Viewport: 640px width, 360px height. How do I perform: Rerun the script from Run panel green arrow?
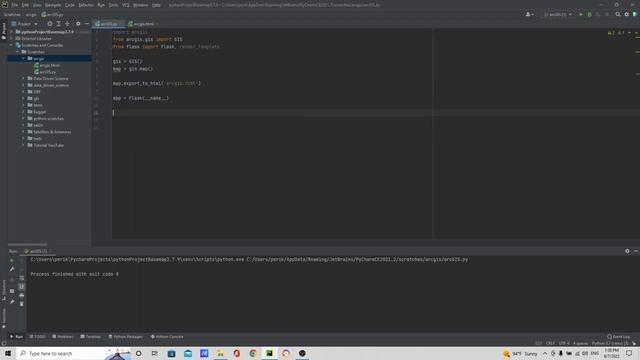(x=12, y=260)
